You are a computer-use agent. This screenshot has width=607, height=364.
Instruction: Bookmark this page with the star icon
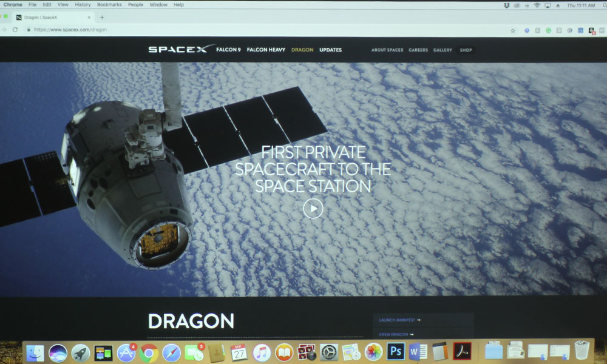[x=513, y=30]
